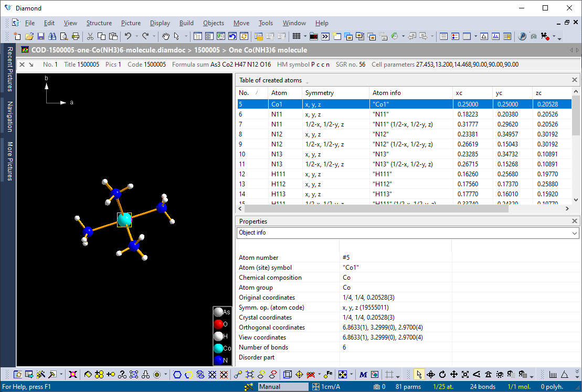Image resolution: width=582 pixels, height=392 pixels.
Task: Open the Build wizard tool
Action: [x=40, y=374]
